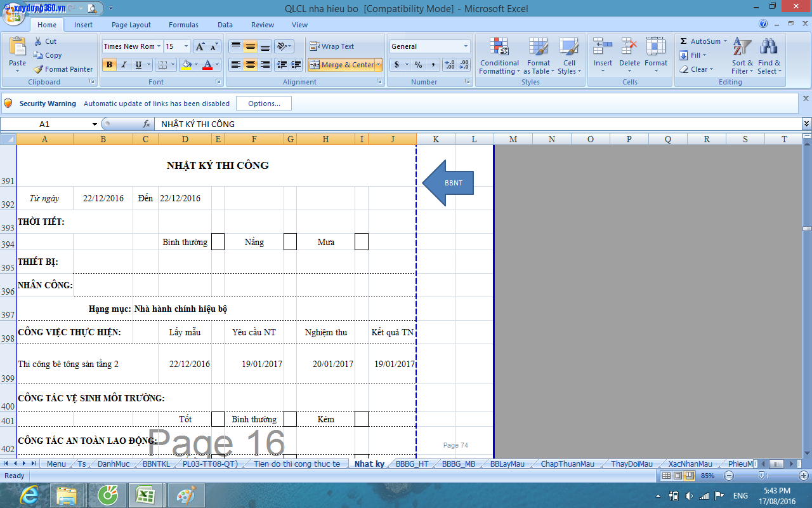The width and height of the screenshot is (812, 508).
Task: Open the General number format dropdown
Action: point(466,46)
